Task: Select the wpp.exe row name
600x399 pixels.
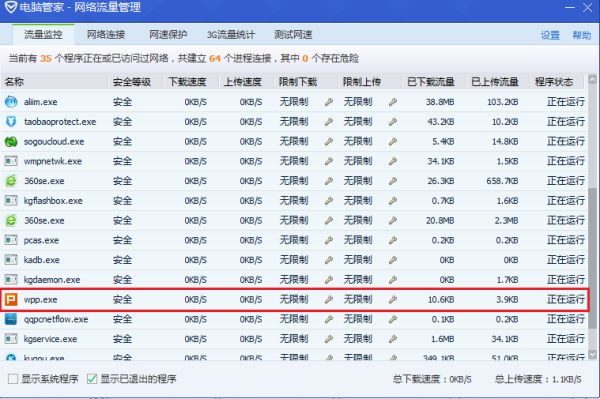Action: 41,300
